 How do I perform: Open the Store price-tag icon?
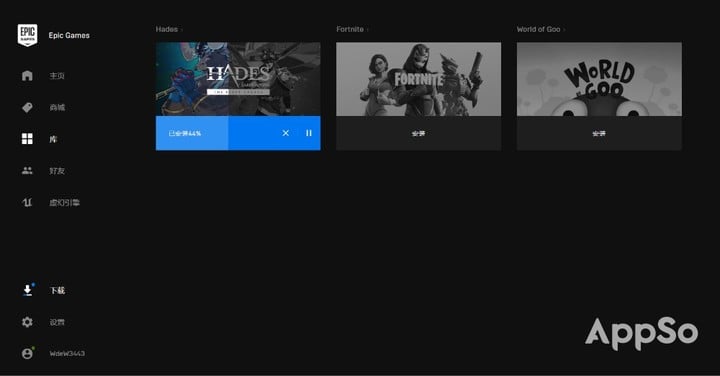click(27, 107)
